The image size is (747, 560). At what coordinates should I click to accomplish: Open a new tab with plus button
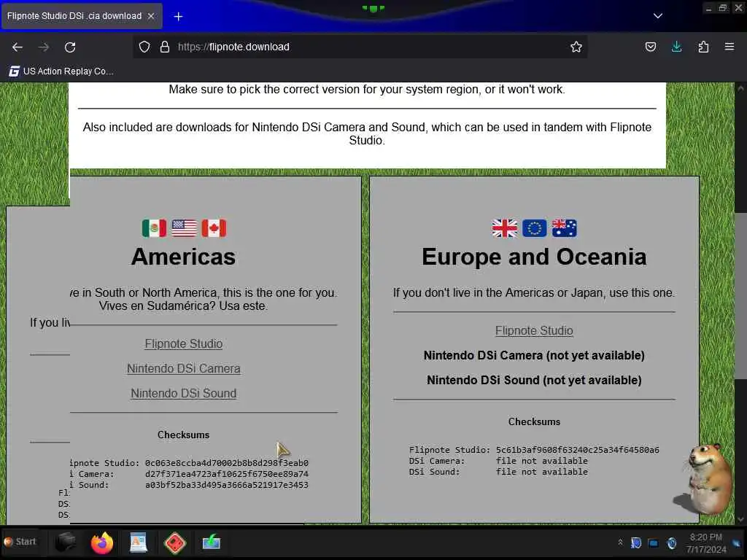pos(178,16)
